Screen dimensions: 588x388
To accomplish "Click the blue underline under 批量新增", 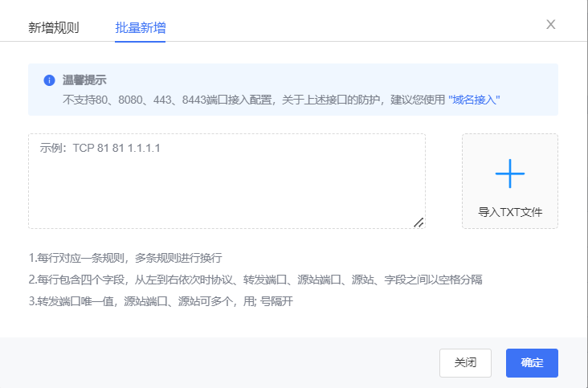I will point(140,40).
